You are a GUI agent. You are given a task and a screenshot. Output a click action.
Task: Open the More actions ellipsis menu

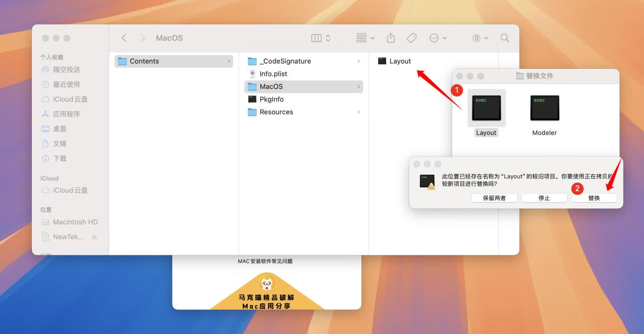point(438,38)
